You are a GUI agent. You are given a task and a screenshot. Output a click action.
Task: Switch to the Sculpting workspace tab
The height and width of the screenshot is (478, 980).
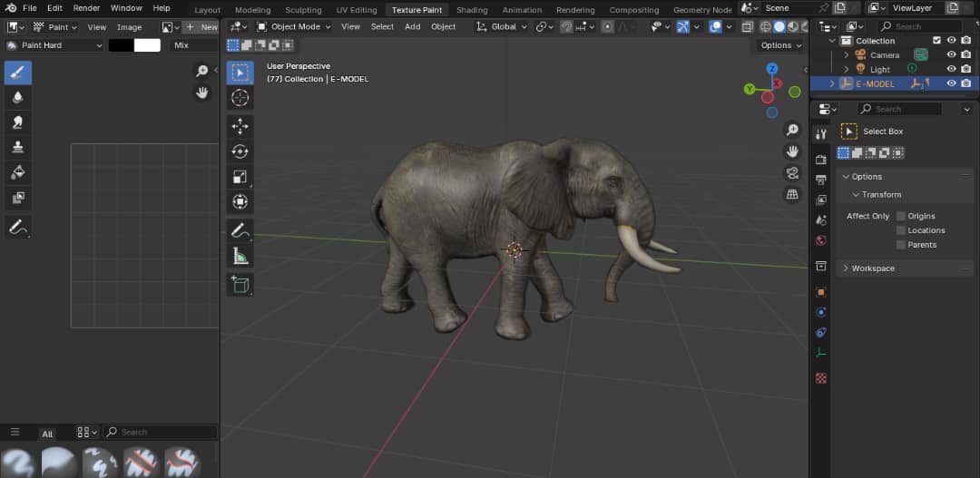point(303,10)
